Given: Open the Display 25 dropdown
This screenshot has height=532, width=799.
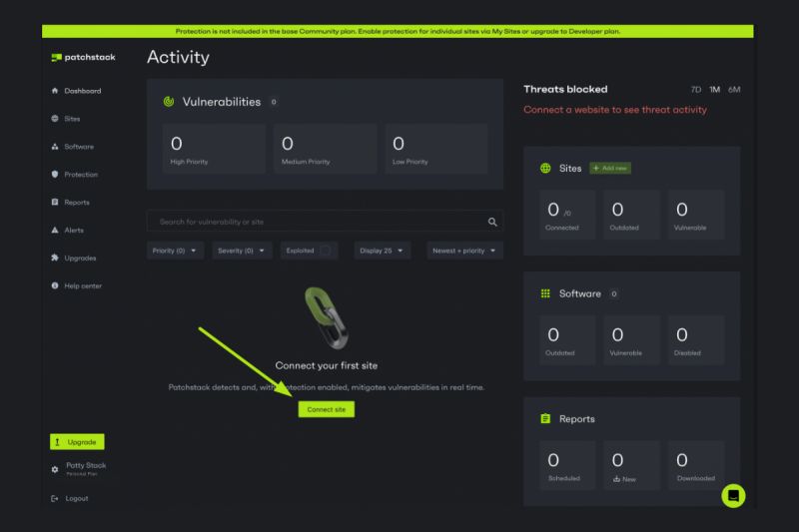Looking at the screenshot, I should (383, 251).
